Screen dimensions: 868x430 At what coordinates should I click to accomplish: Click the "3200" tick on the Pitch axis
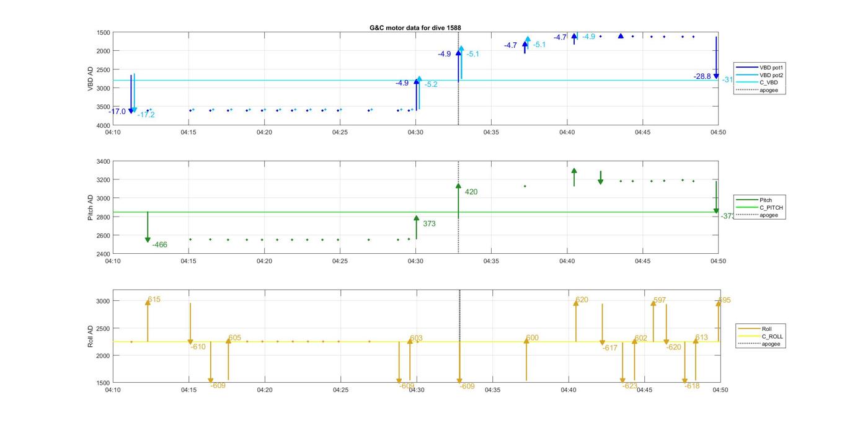(x=103, y=181)
